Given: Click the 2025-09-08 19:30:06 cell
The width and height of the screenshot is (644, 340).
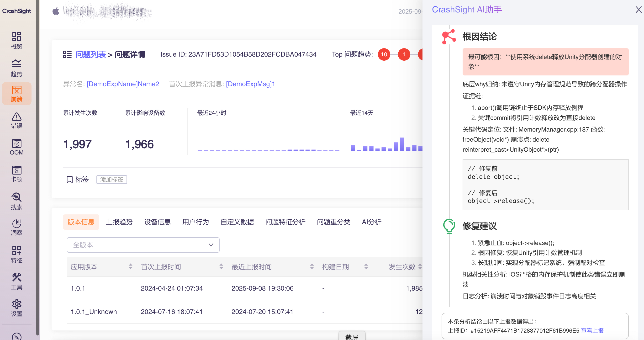Looking at the screenshot, I should click(263, 288).
